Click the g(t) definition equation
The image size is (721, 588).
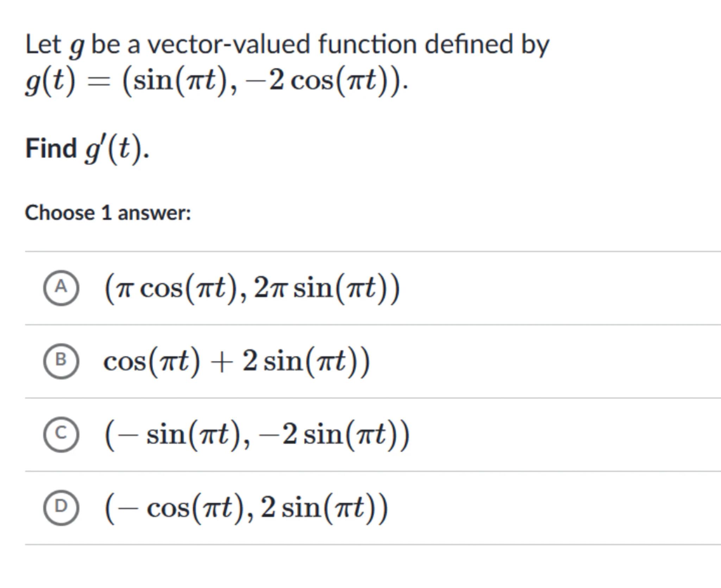click(217, 82)
